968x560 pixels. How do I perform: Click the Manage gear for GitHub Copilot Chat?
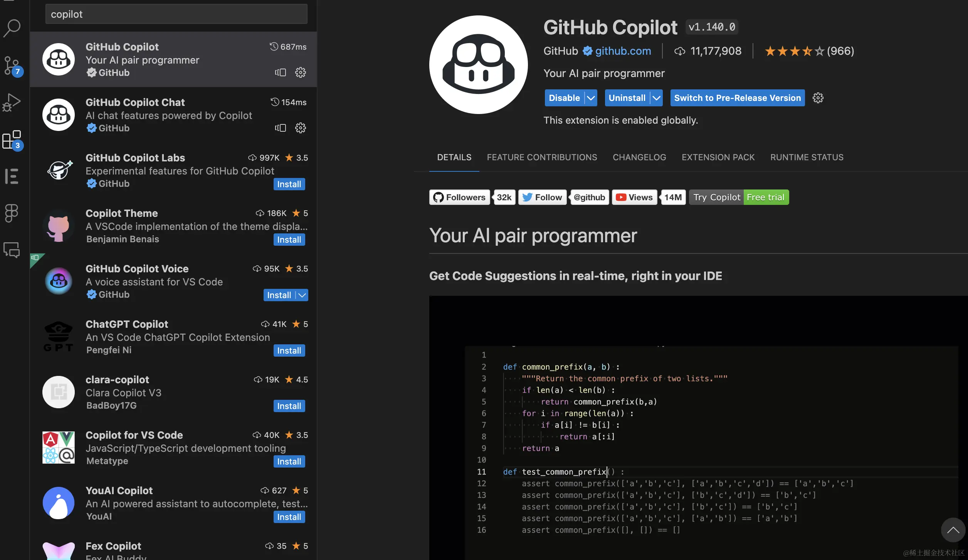[x=300, y=128]
